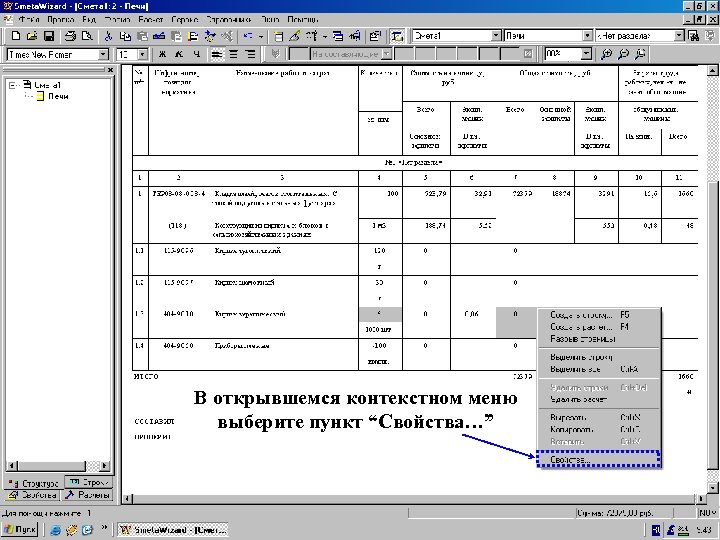Click the properties icon before Смета1 combo
Image resolution: width=720 pixels, height=540 pixels.
[x=376, y=36]
